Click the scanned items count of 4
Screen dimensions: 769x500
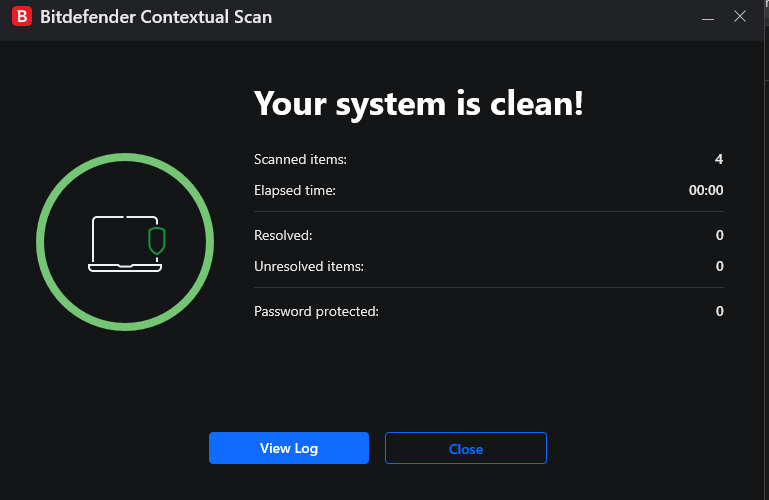pos(719,160)
